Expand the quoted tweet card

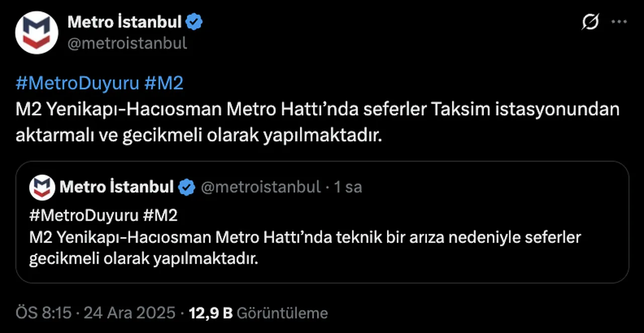click(x=322, y=221)
